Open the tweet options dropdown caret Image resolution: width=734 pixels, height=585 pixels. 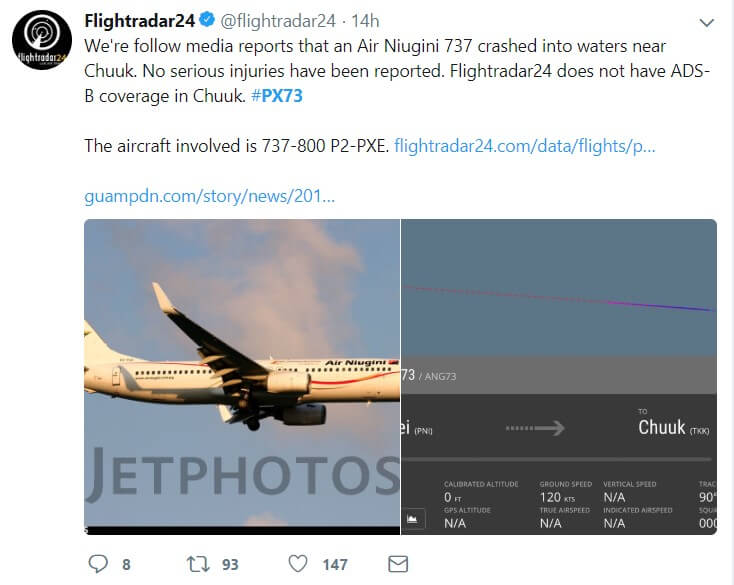tap(707, 22)
